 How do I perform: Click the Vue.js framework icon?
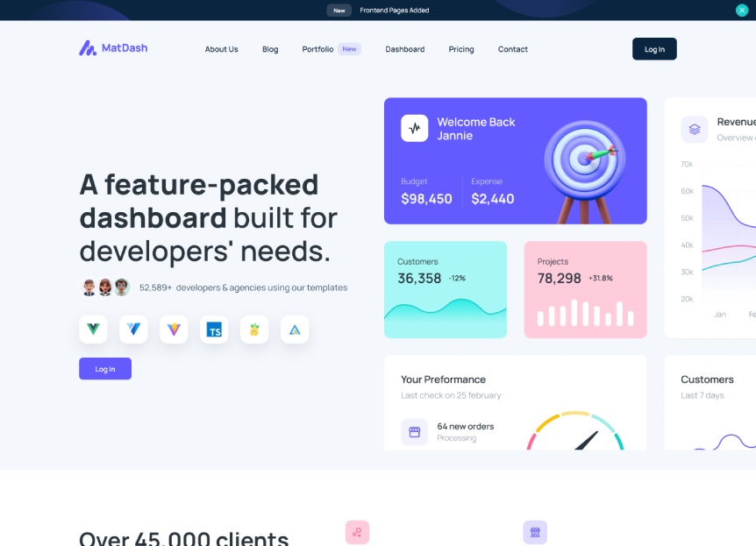pyautogui.click(x=93, y=330)
